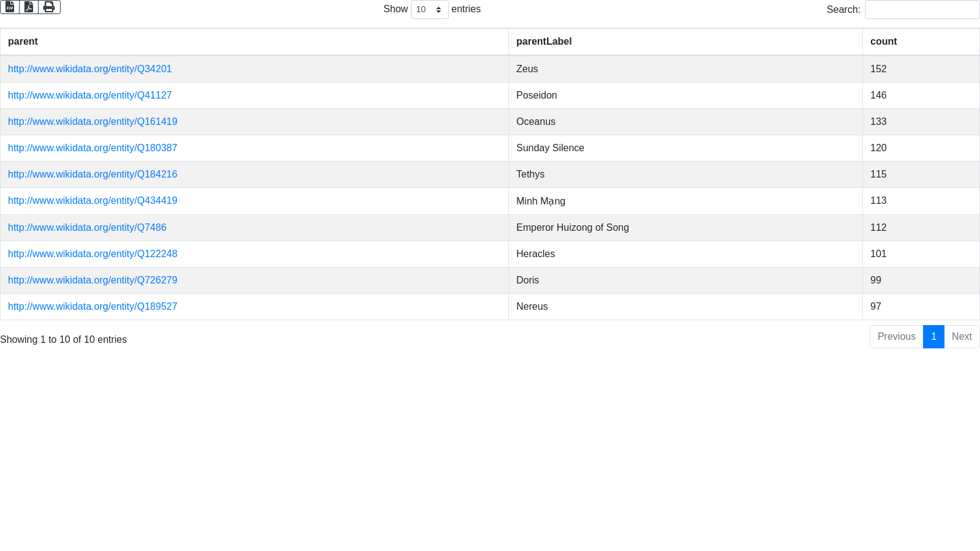Screen dimensions: 980x551
Task: Go to the Next page
Action: click(962, 337)
